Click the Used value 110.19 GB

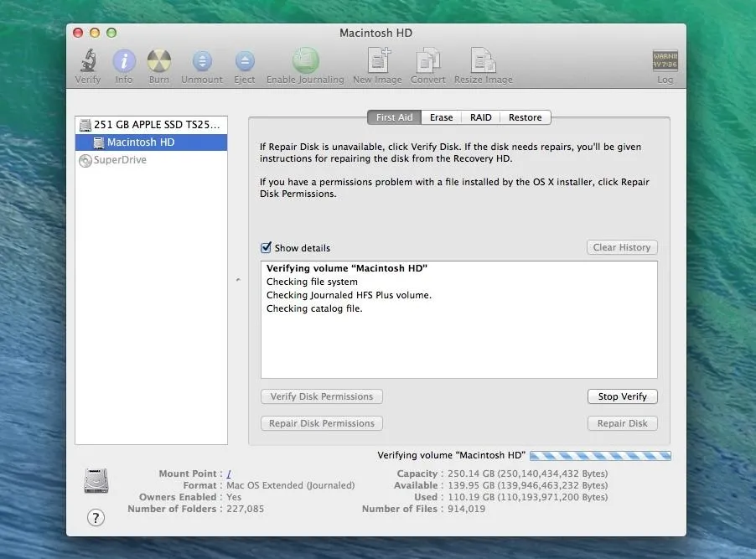[527, 497]
